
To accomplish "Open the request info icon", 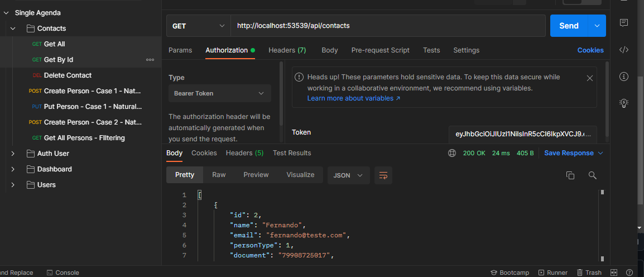I will tap(624, 77).
